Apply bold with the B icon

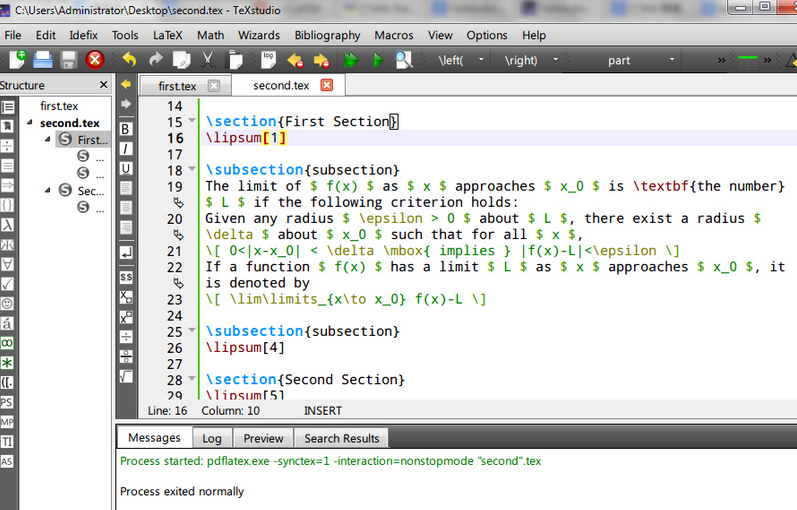click(x=126, y=129)
